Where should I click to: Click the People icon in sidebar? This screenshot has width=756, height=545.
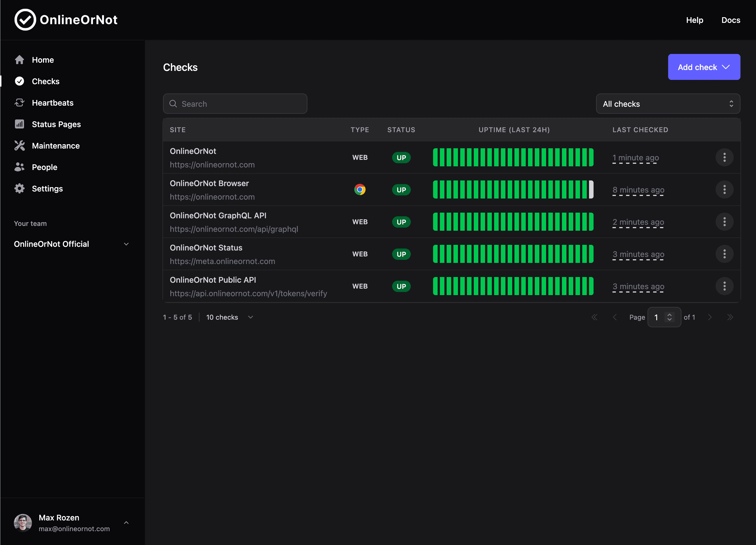[19, 167]
